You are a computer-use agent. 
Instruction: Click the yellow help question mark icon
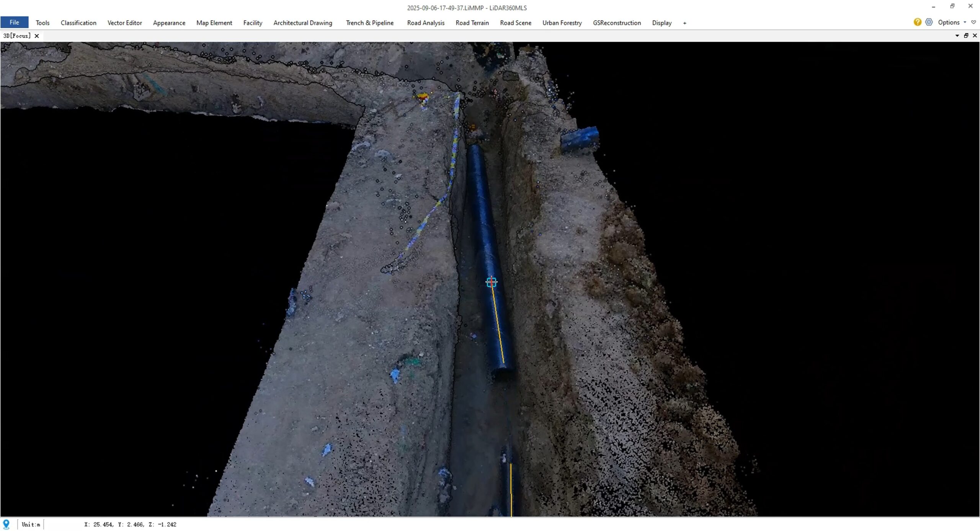pos(917,22)
